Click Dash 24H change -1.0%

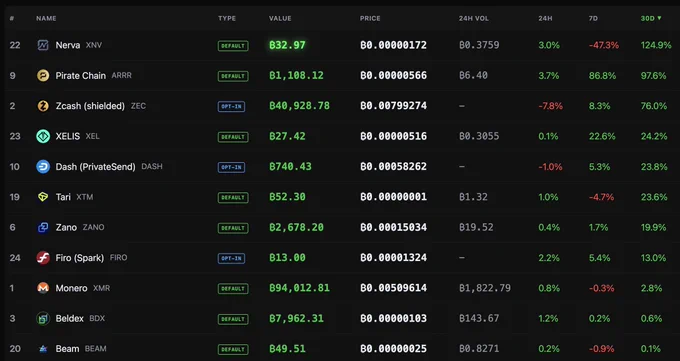[x=550, y=167]
